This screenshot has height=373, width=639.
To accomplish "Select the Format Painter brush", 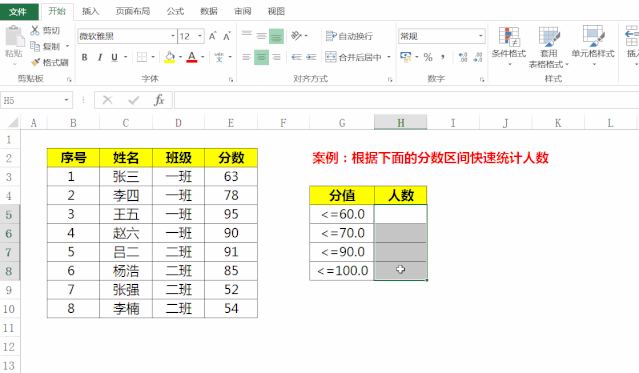I will (36, 62).
